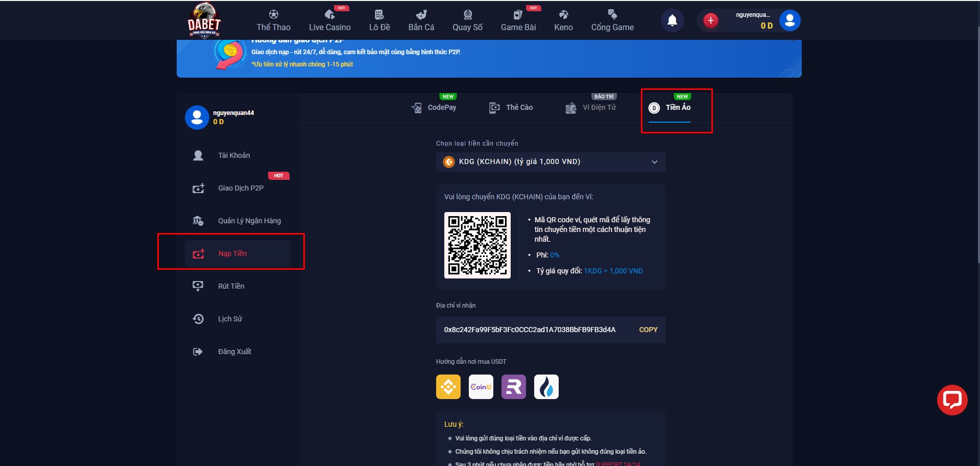Click the notification bell icon
The image size is (980, 466).
[673, 20]
